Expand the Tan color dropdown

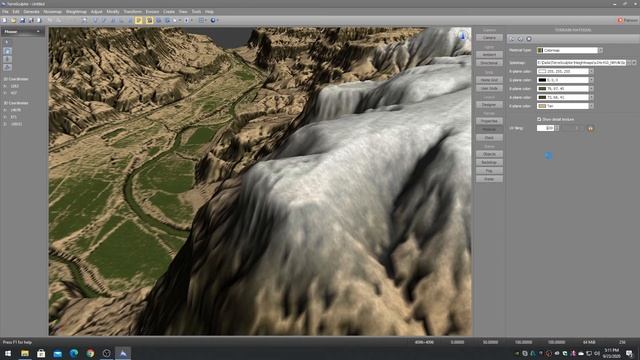coord(591,106)
